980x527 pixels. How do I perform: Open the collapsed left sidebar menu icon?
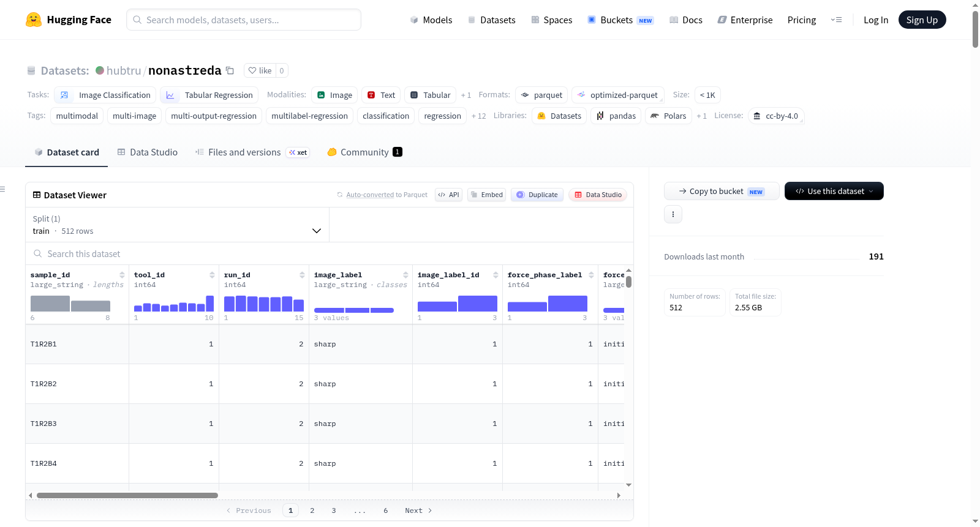point(2,189)
